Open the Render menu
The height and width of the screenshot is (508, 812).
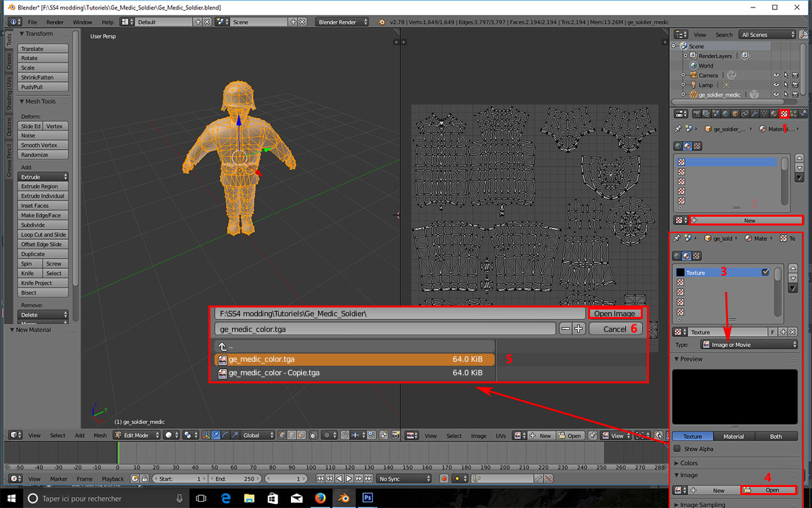pos(55,22)
